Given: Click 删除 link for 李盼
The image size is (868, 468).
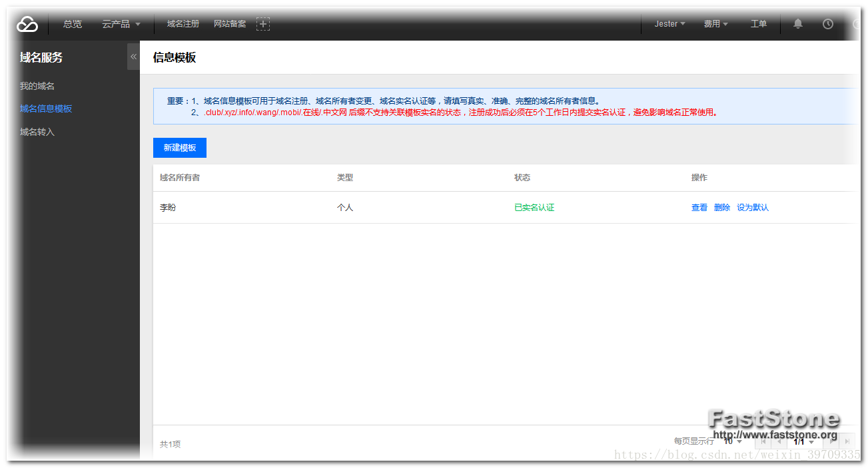Looking at the screenshot, I should click(722, 208).
